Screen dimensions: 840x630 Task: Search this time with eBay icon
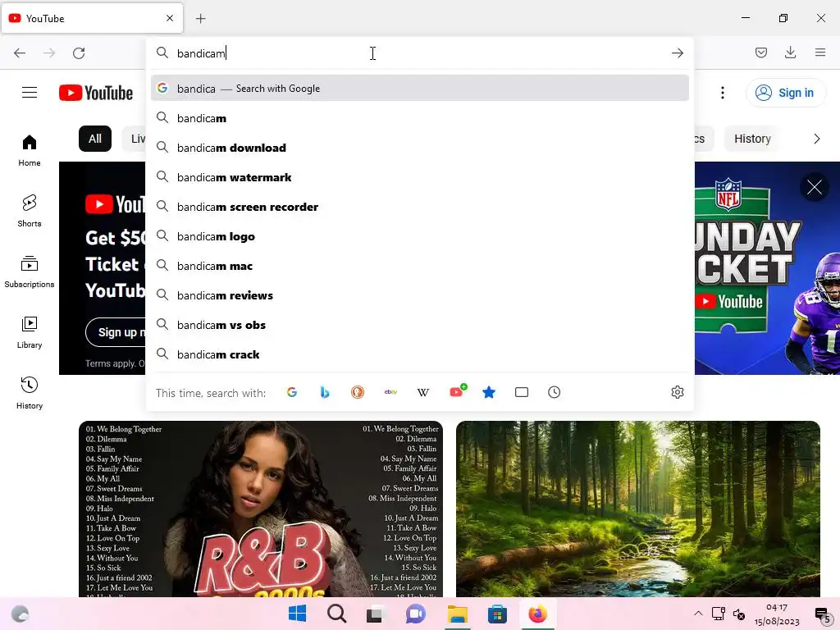click(x=390, y=392)
